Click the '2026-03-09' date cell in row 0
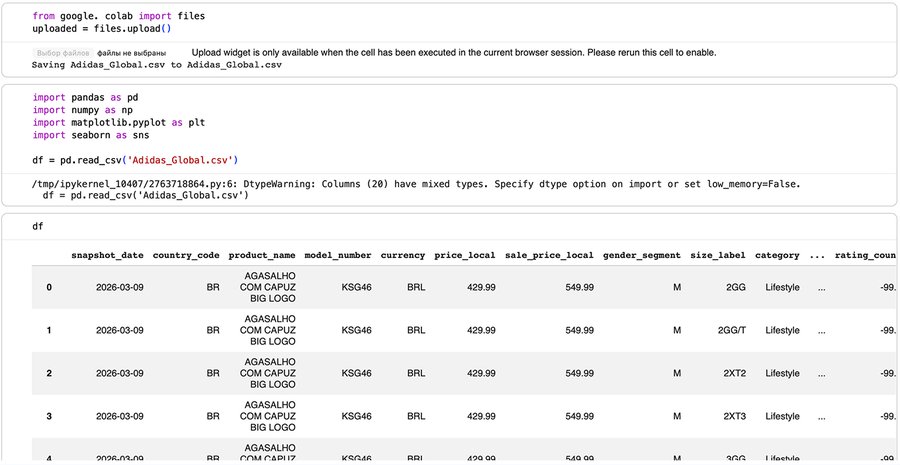 119,287
